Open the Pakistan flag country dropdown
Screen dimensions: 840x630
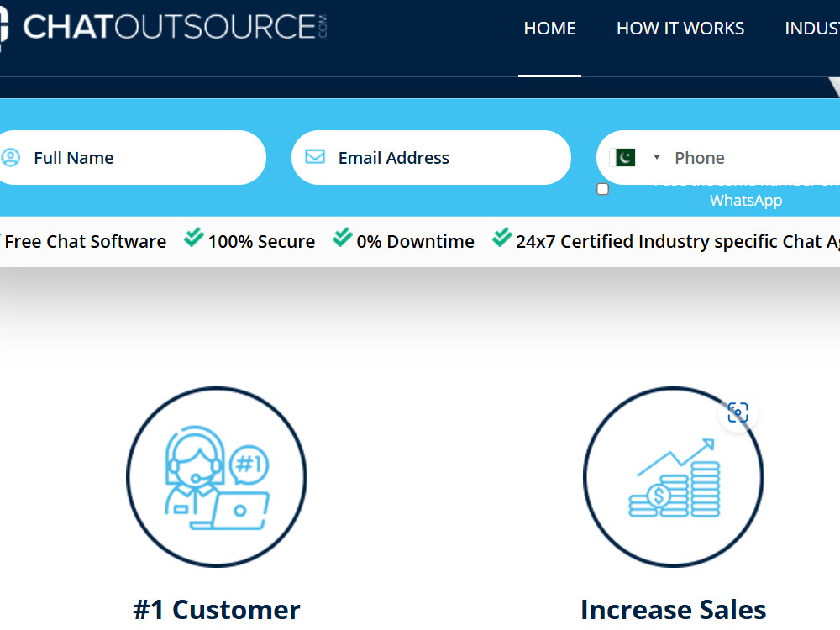(635, 158)
